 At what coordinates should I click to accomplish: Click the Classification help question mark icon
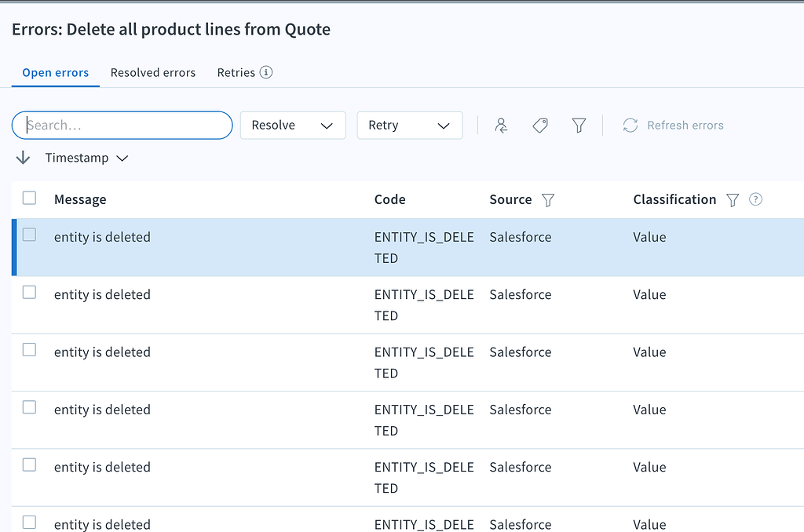point(755,200)
